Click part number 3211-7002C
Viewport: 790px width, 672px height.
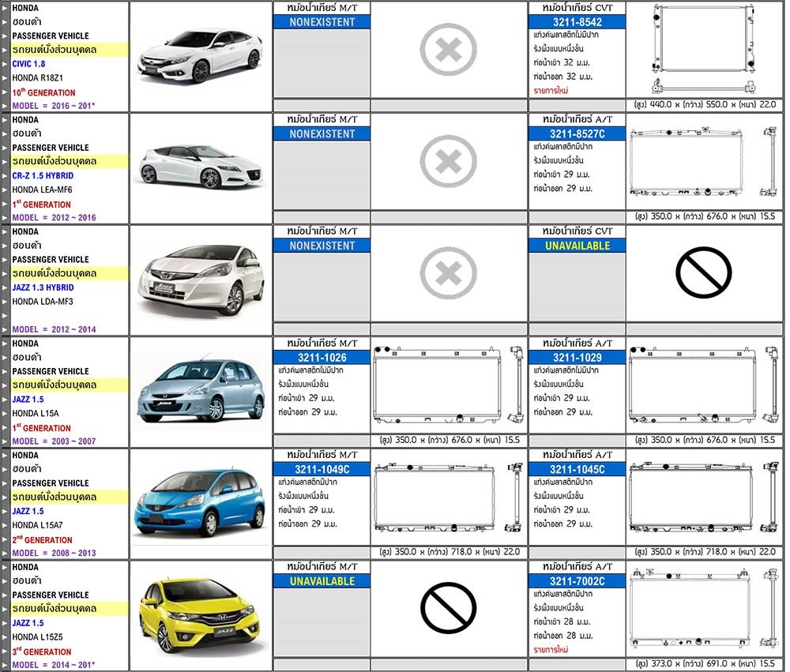577,581
